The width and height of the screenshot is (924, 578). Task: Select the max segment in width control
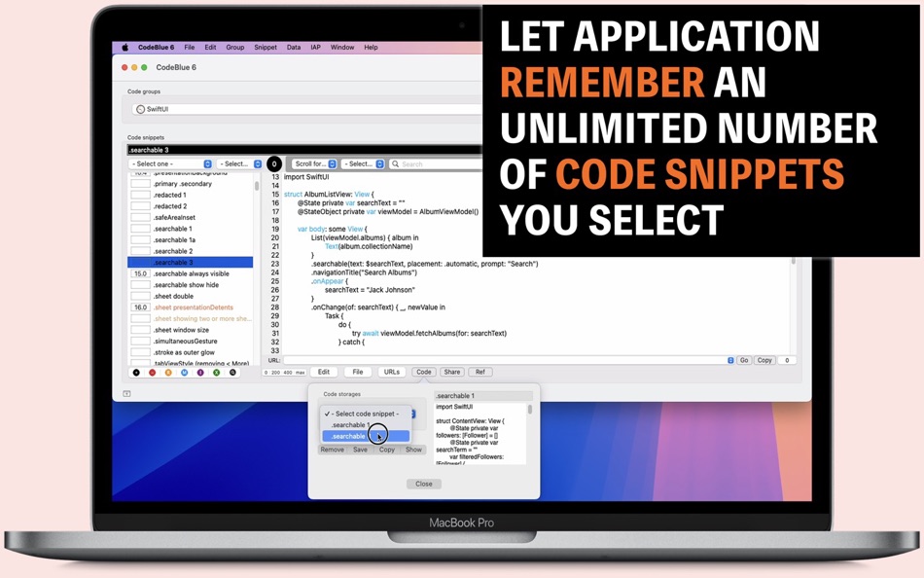301,373
